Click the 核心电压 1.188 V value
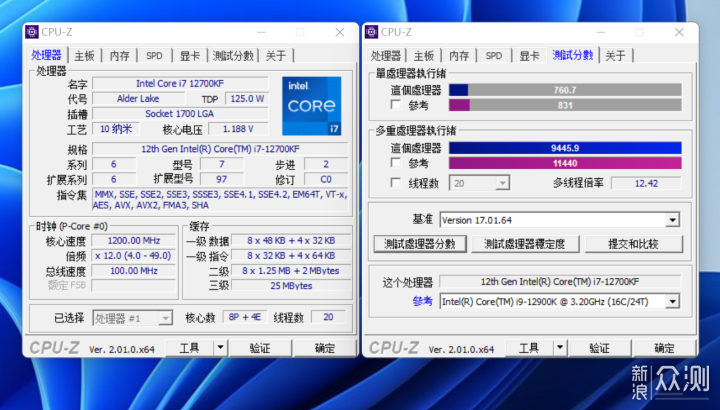 [238, 129]
